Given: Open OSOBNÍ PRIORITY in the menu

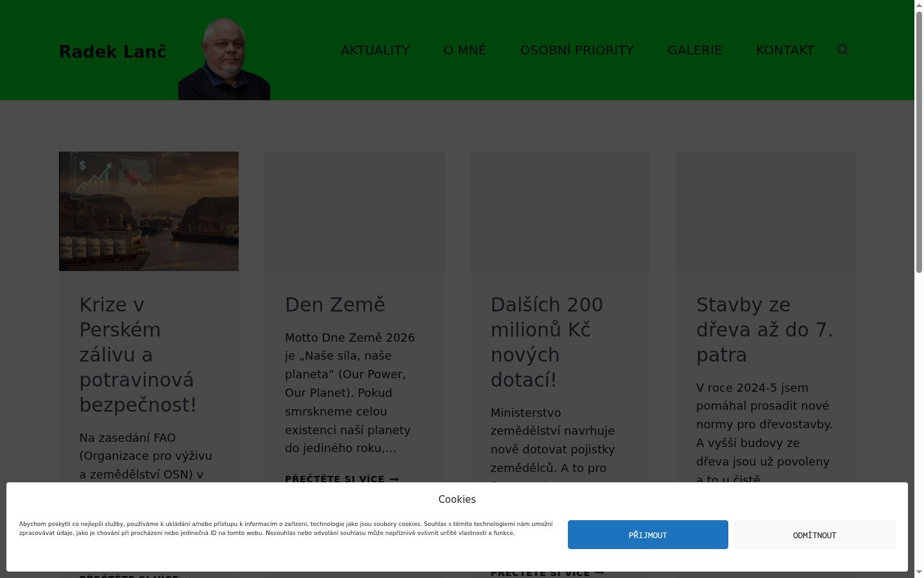Looking at the screenshot, I should pos(577,50).
